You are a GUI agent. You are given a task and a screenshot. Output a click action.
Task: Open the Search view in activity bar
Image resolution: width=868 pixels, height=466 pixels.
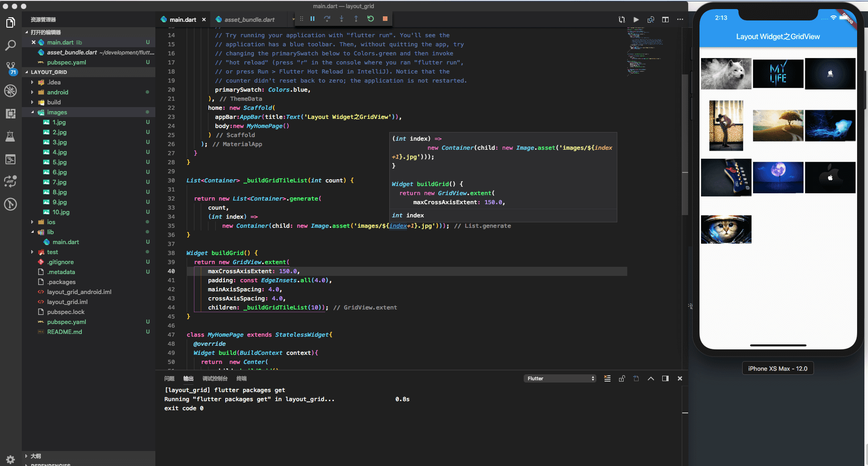click(x=10, y=45)
